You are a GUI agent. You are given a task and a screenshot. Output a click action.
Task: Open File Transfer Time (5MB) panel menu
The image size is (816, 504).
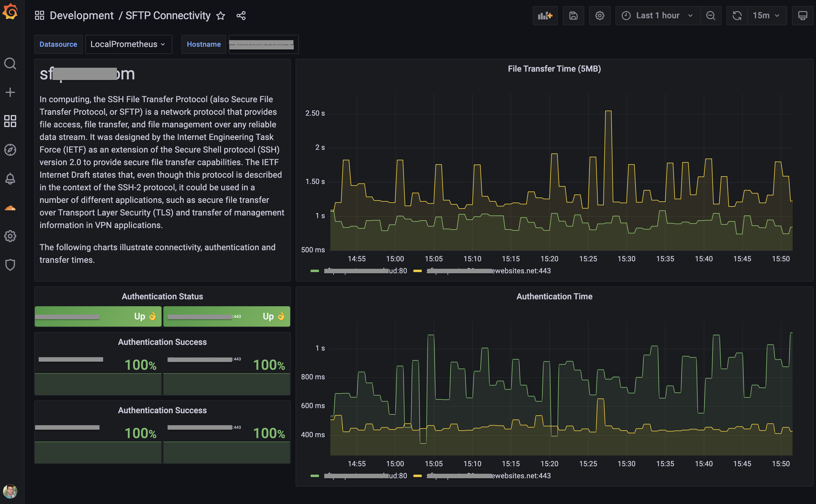pyautogui.click(x=554, y=69)
